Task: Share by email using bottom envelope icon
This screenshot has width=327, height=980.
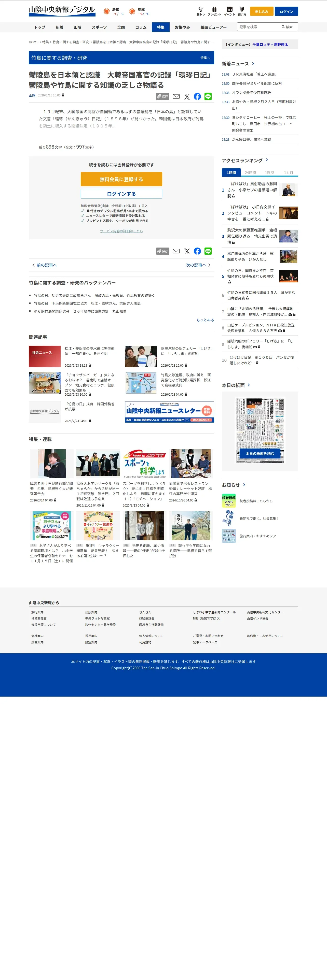Action: tap(176, 251)
